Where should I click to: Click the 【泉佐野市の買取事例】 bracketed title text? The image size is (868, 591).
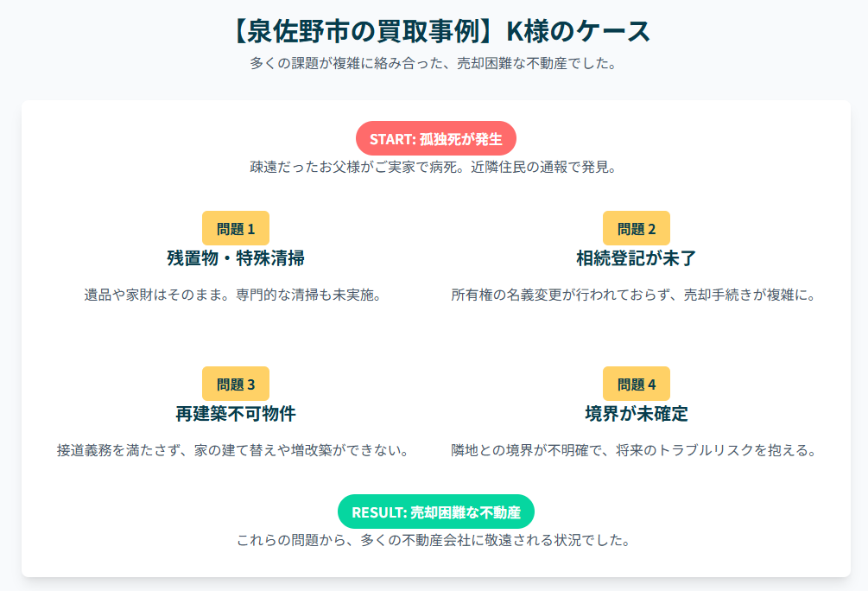pyautogui.click(x=359, y=32)
